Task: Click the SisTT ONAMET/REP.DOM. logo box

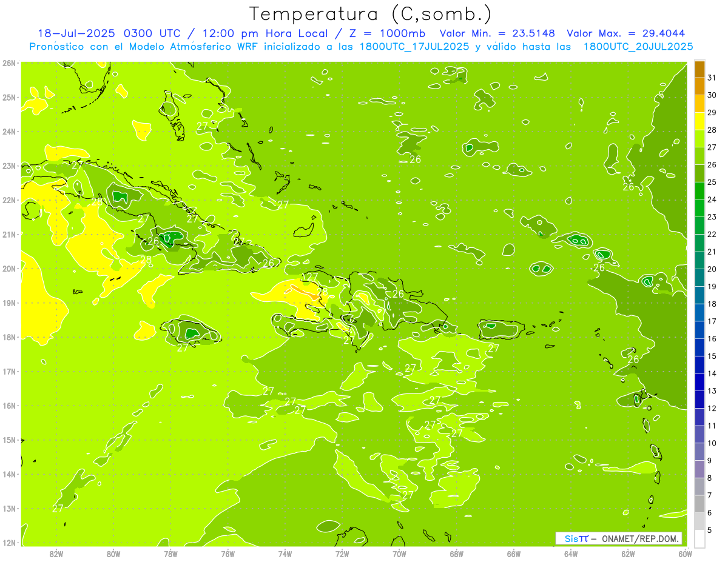Action: tap(618, 538)
